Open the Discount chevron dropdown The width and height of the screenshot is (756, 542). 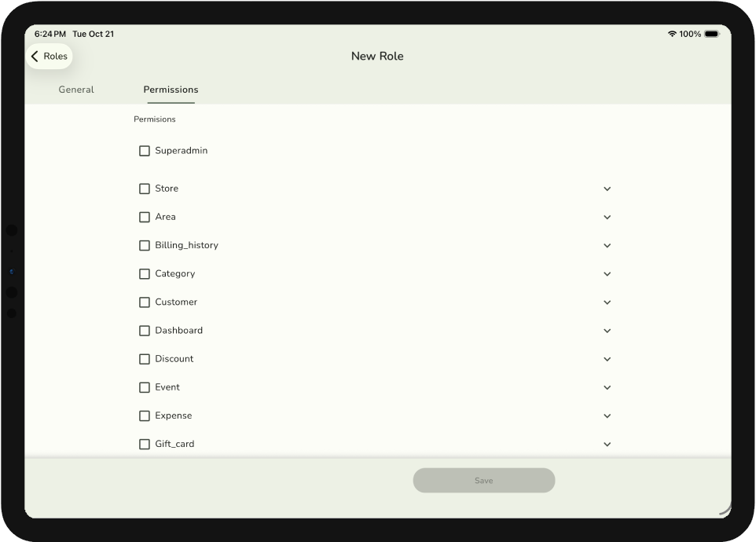pyautogui.click(x=607, y=359)
